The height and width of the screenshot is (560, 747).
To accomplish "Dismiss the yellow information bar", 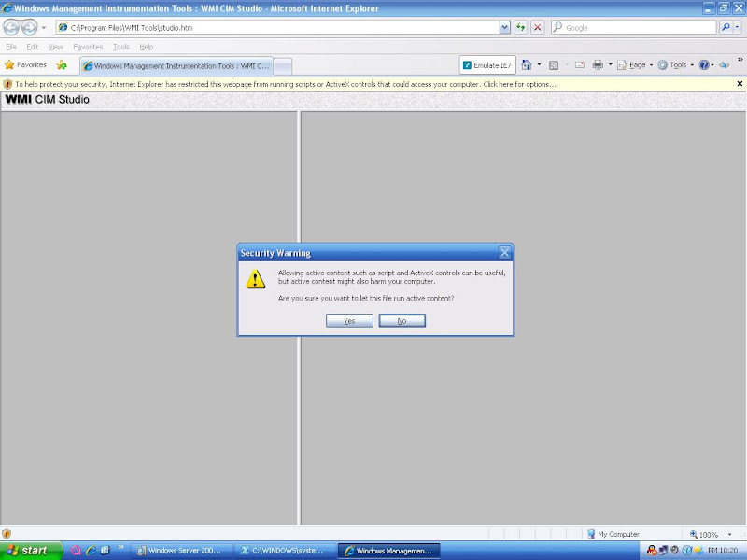I will 740,84.
